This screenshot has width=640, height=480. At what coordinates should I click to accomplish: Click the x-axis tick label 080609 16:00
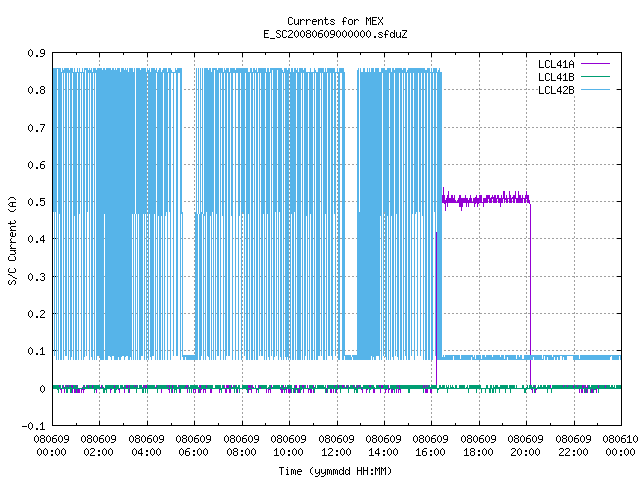(x=430, y=445)
